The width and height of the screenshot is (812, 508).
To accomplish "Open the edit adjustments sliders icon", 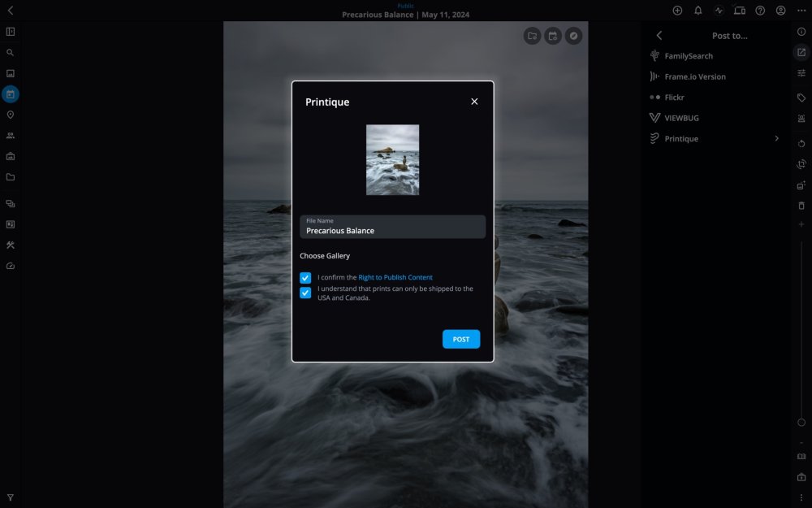I will (x=801, y=73).
